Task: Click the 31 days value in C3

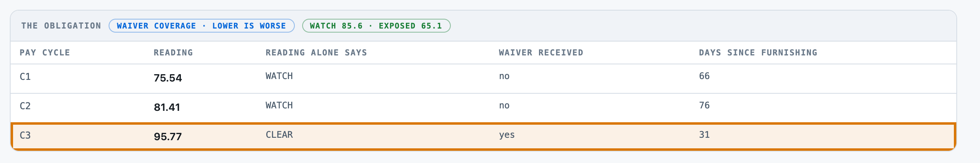Action: click(x=704, y=134)
